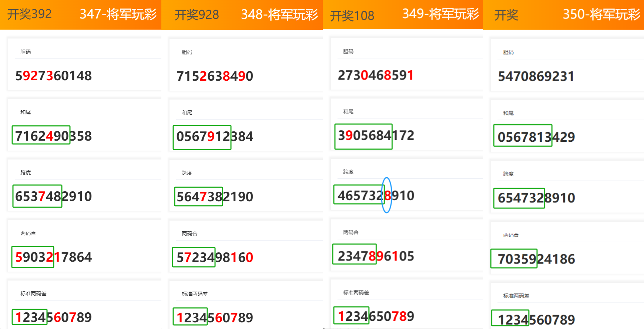
Task: Select the 两码合 label in the 348 panel
Action: (189, 234)
